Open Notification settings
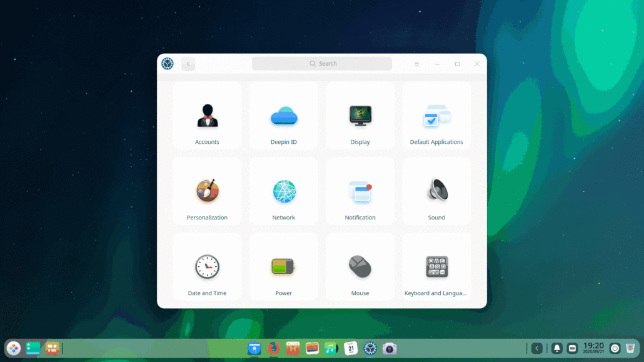The image size is (644, 362). tap(360, 192)
